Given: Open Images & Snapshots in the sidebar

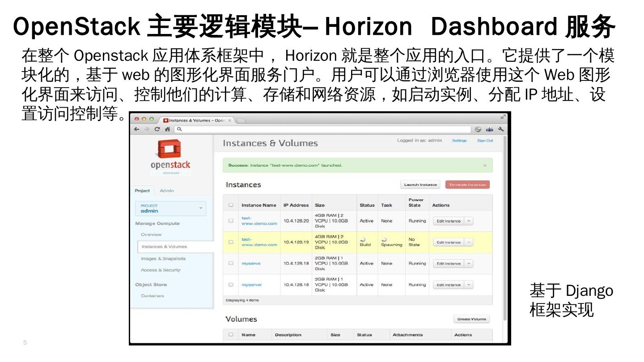Looking at the screenshot, I should [x=163, y=259].
